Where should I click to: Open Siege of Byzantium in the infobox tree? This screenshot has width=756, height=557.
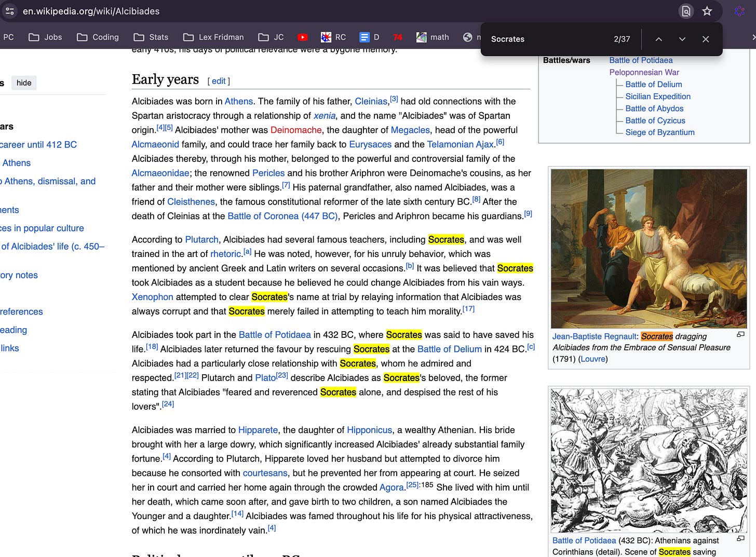pyautogui.click(x=660, y=132)
